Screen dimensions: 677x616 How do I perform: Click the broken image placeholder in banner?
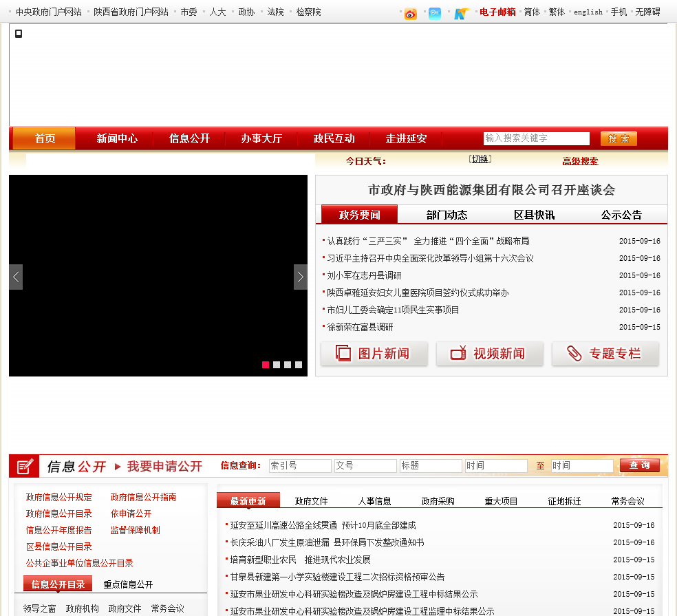(19, 34)
